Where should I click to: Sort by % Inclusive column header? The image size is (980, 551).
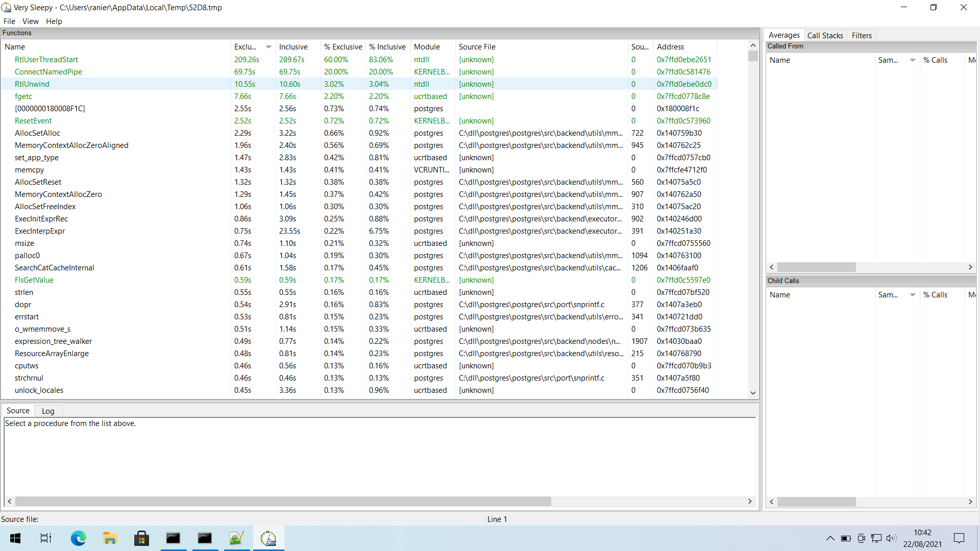(387, 47)
